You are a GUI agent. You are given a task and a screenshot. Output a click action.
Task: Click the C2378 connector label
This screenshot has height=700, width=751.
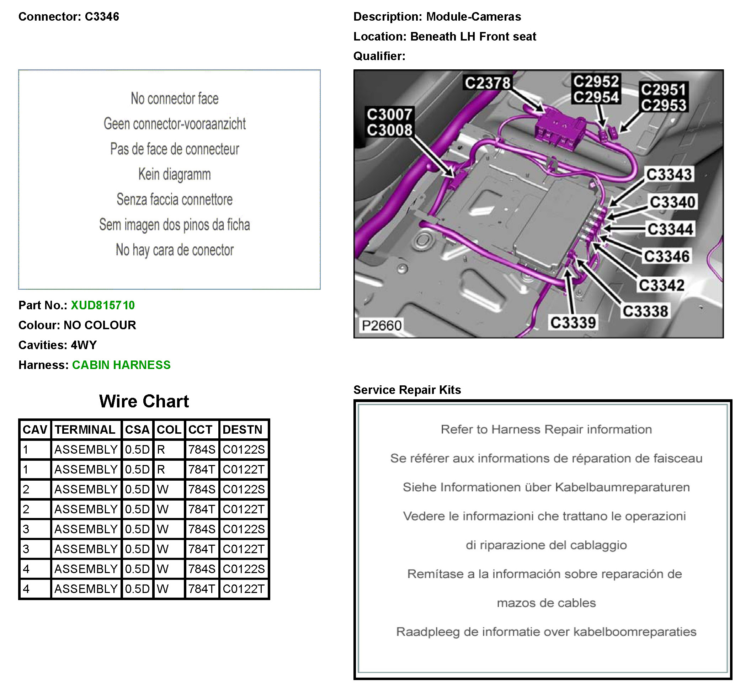pyautogui.click(x=487, y=83)
